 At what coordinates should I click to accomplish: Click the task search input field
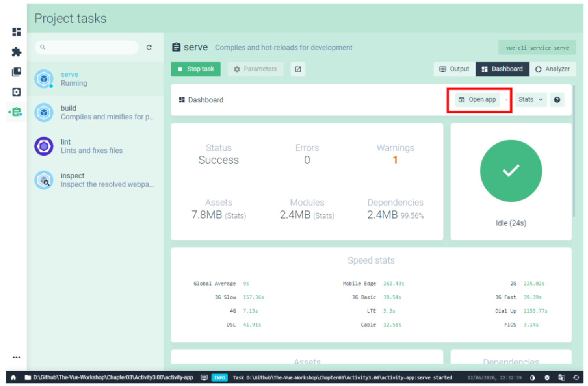pyautogui.click(x=87, y=47)
